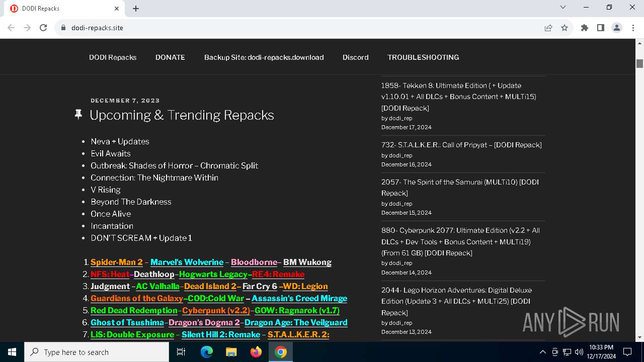Open the Silent Hill 2: Remake link
Viewport: 644px width, 362px height.
221,334
